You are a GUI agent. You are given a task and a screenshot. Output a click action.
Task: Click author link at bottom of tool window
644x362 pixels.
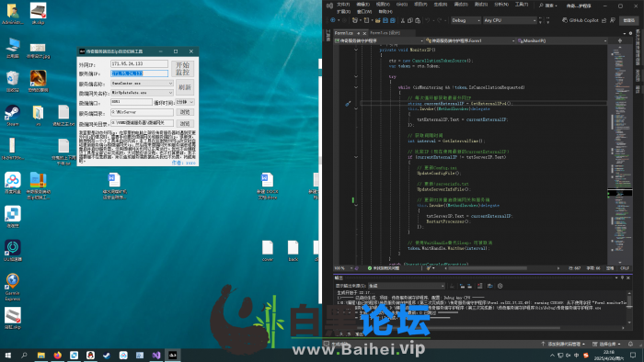click(183, 163)
